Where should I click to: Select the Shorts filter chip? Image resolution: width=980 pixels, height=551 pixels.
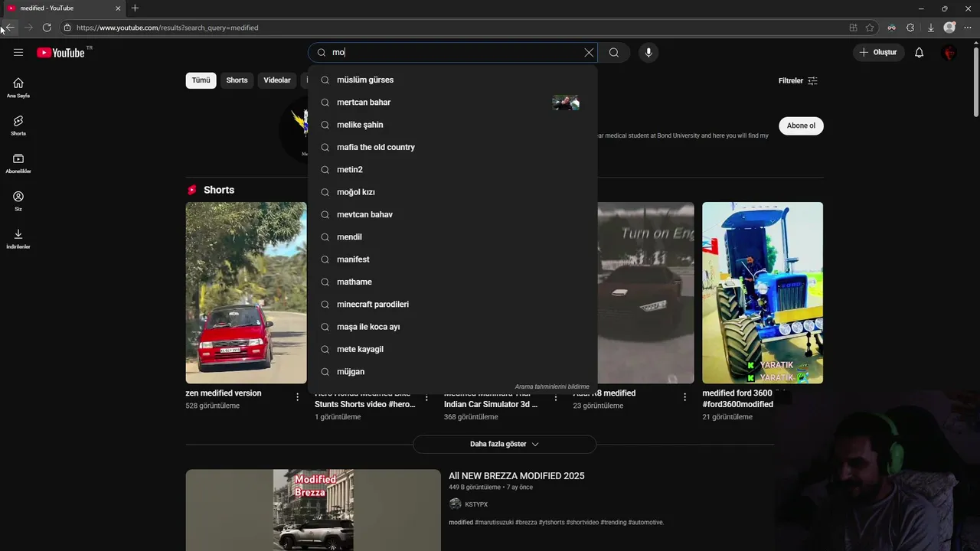237,80
